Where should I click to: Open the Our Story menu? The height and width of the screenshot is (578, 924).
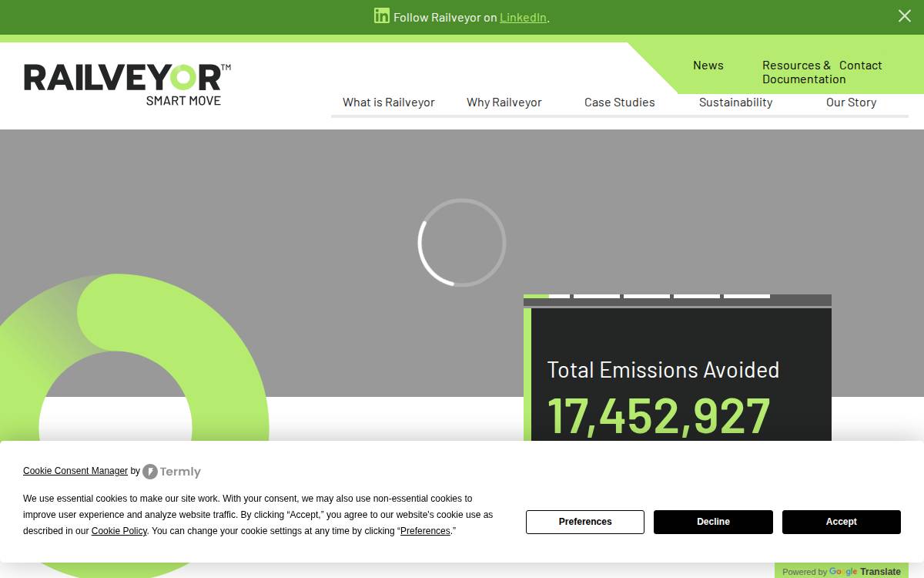851,102
